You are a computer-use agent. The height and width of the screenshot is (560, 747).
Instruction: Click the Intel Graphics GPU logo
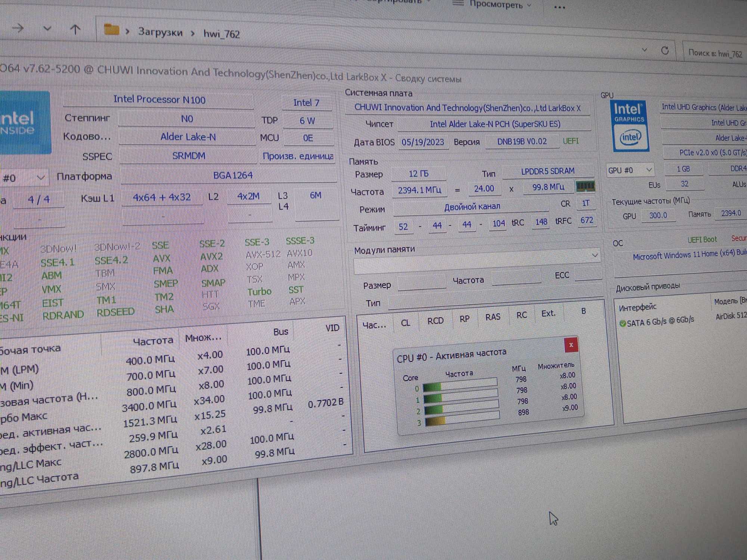click(x=630, y=126)
